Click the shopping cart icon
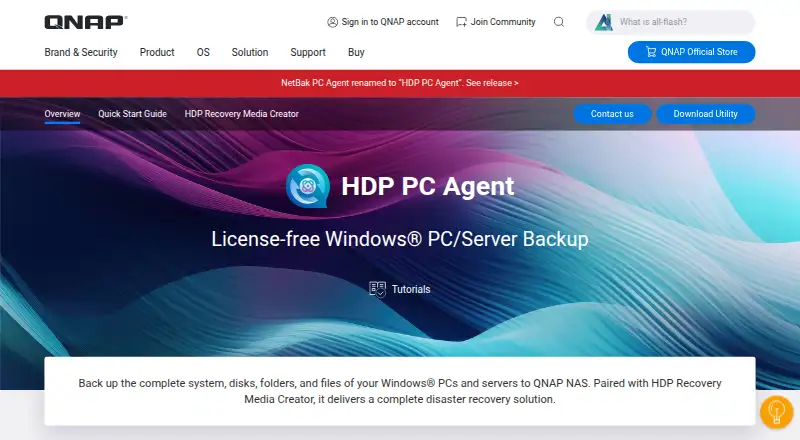 tap(651, 52)
